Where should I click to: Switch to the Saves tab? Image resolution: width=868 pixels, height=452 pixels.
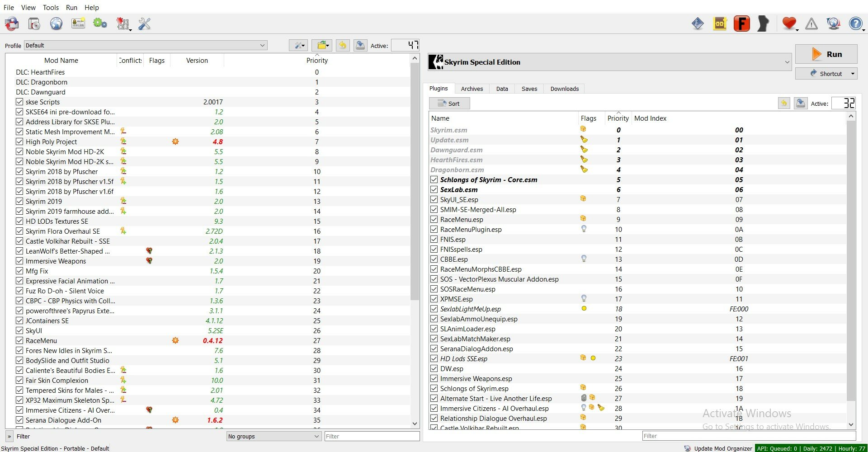pyautogui.click(x=529, y=89)
